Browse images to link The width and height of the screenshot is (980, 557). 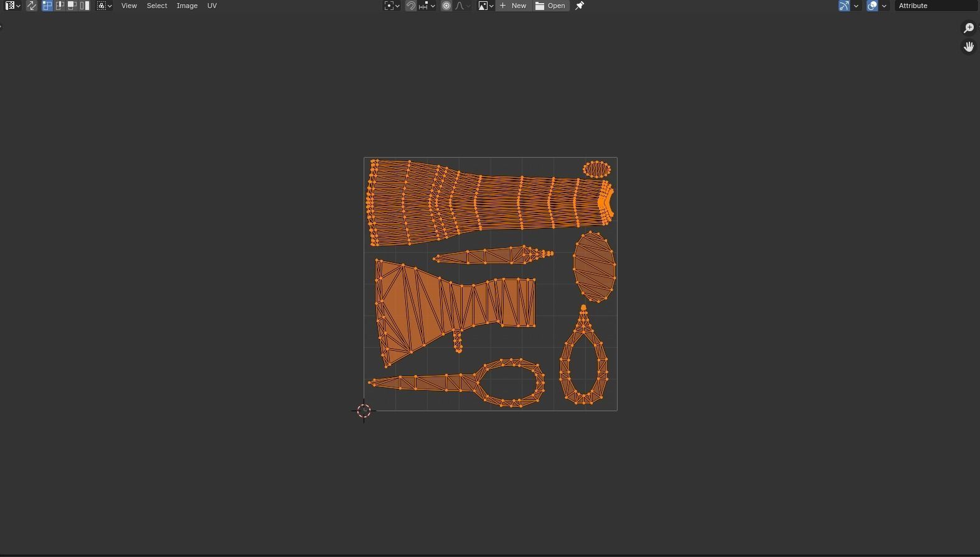486,6
